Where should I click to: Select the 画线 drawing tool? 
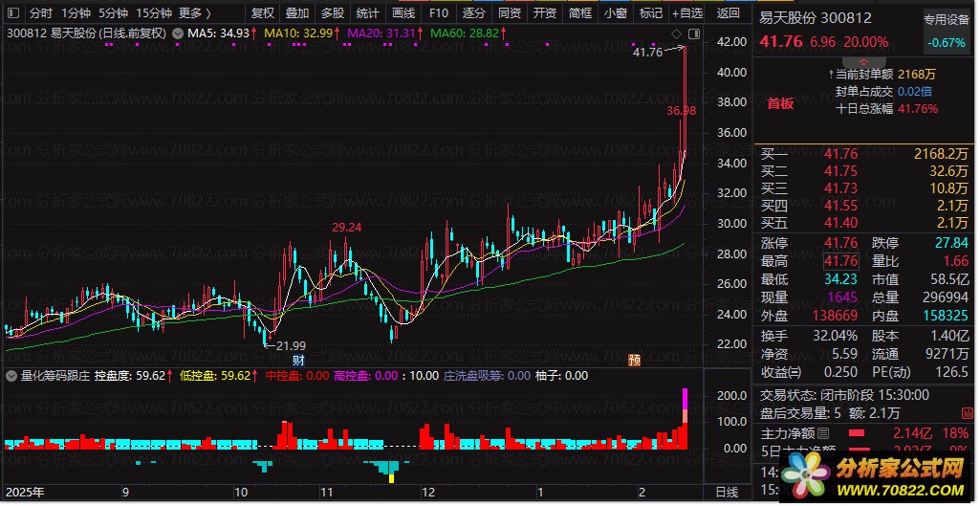click(403, 13)
